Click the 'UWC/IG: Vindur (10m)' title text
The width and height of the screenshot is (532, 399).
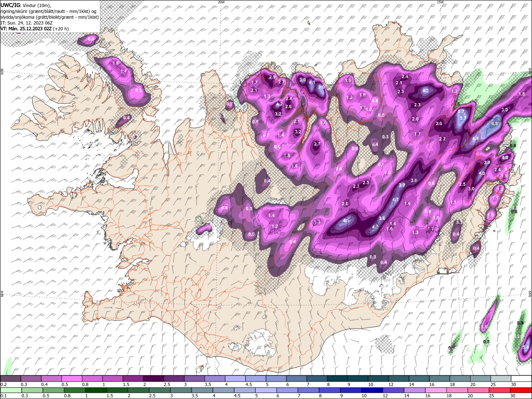[25, 5]
